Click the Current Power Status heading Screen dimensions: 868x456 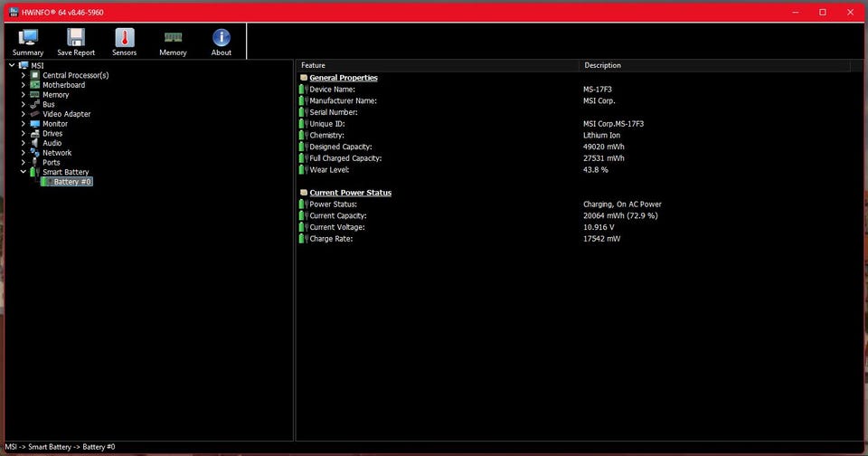pyautogui.click(x=351, y=193)
